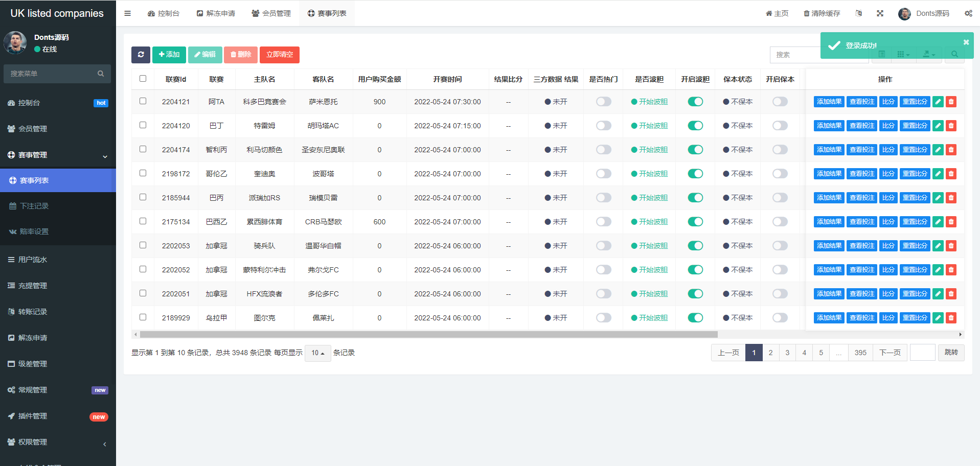Open the settings gears icon at top right
980x466 pixels.
tap(968, 13)
